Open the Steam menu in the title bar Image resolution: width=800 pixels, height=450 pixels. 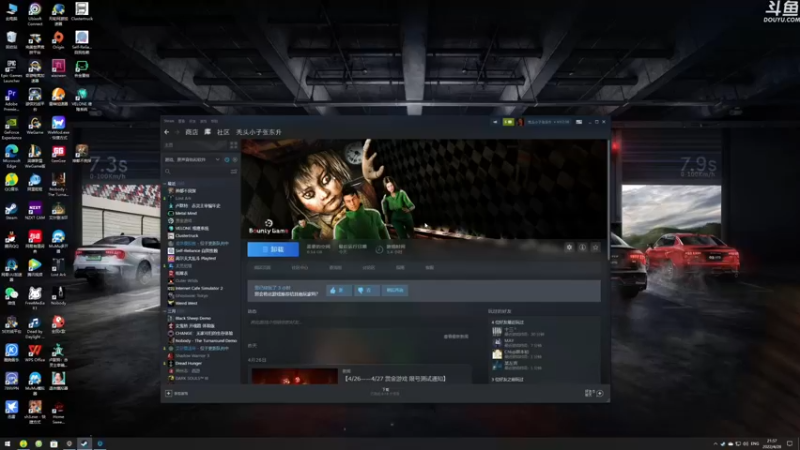point(169,121)
